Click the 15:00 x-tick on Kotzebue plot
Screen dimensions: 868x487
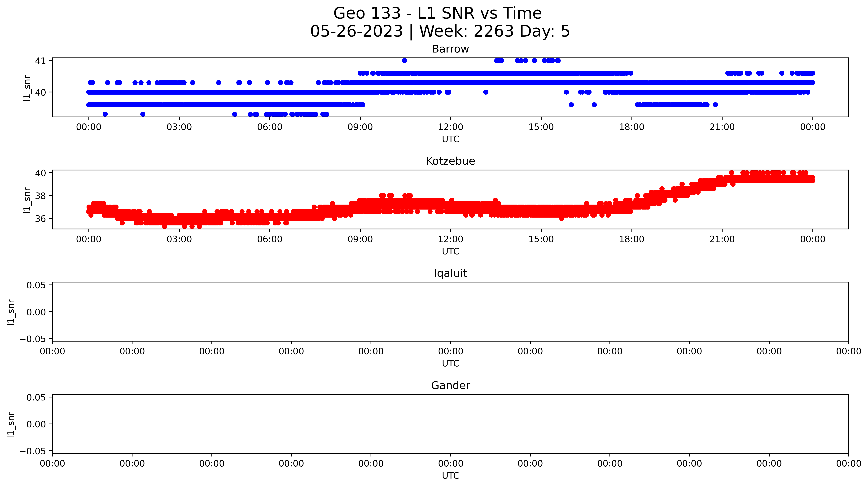(x=541, y=239)
